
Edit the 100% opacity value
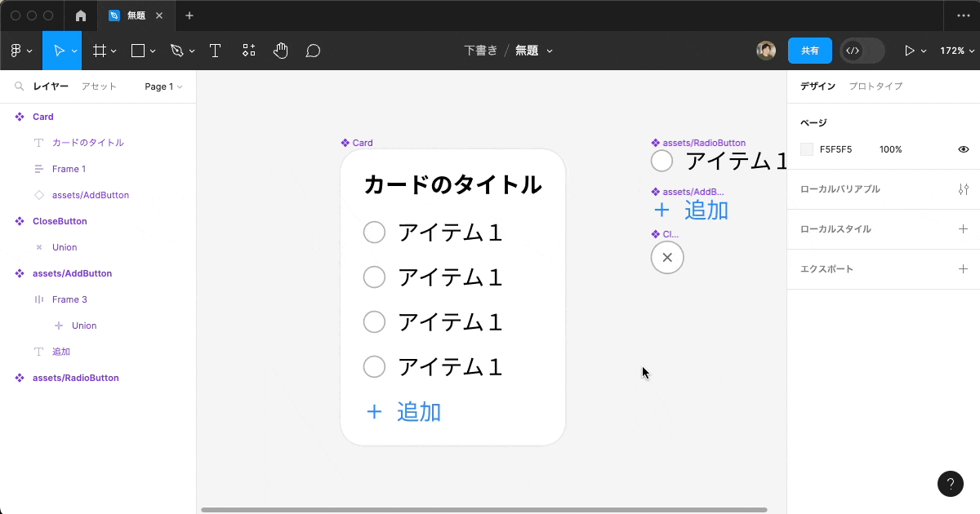891,149
